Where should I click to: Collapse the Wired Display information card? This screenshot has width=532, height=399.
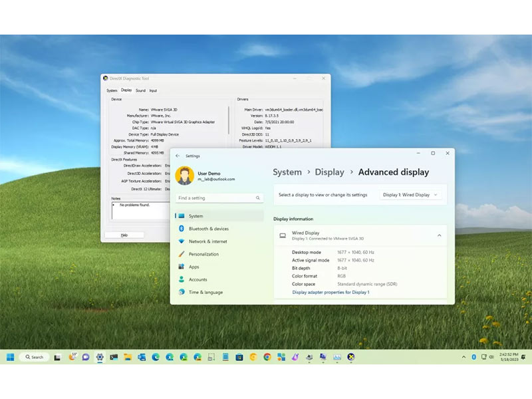click(439, 235)
